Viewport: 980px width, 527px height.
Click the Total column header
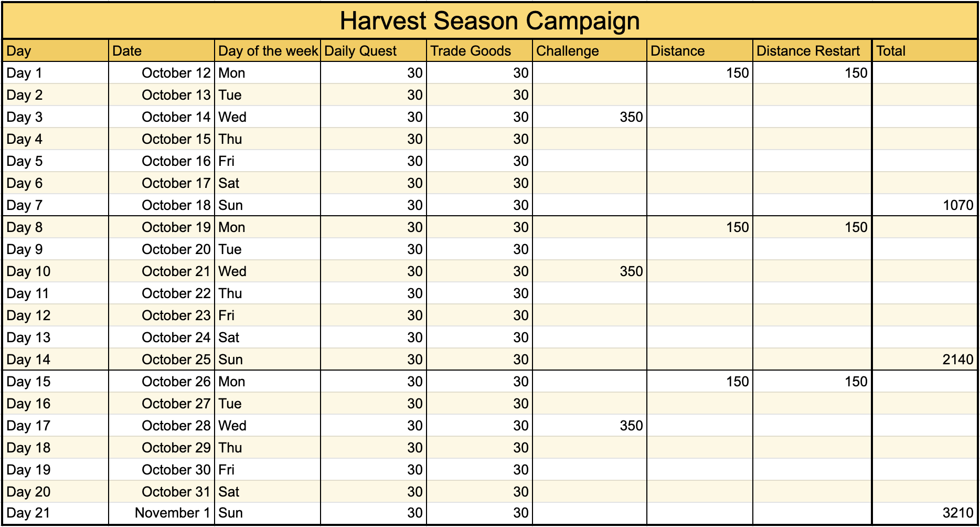(925, 51)
